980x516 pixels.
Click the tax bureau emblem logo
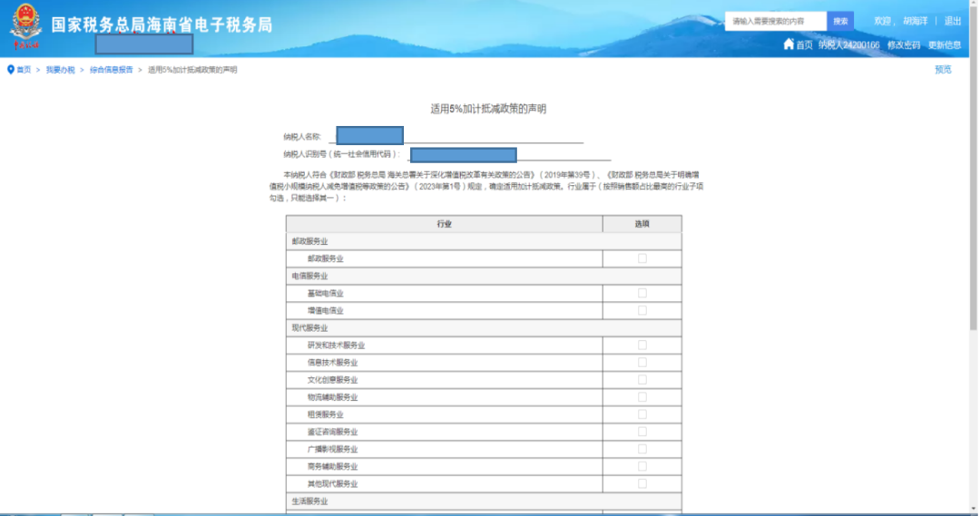(x=25, y=25)
